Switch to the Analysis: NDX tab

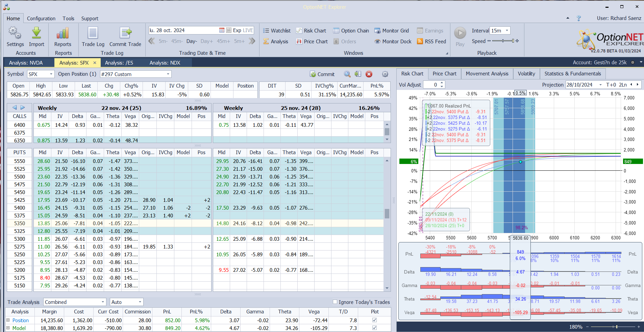[165, 63]
